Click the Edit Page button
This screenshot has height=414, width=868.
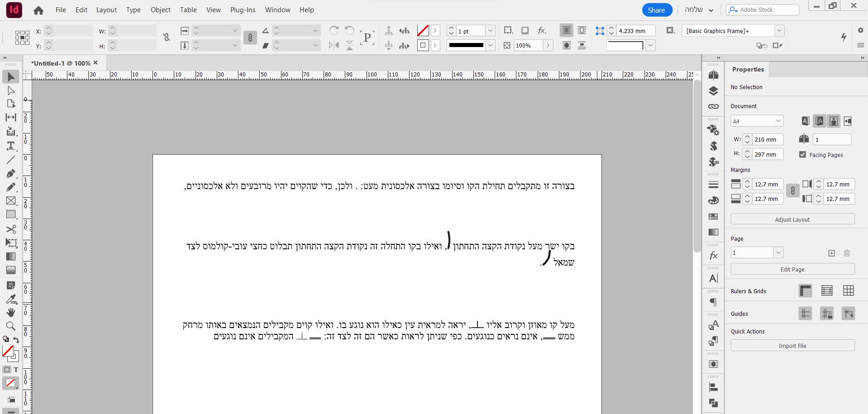click(792, 269)
